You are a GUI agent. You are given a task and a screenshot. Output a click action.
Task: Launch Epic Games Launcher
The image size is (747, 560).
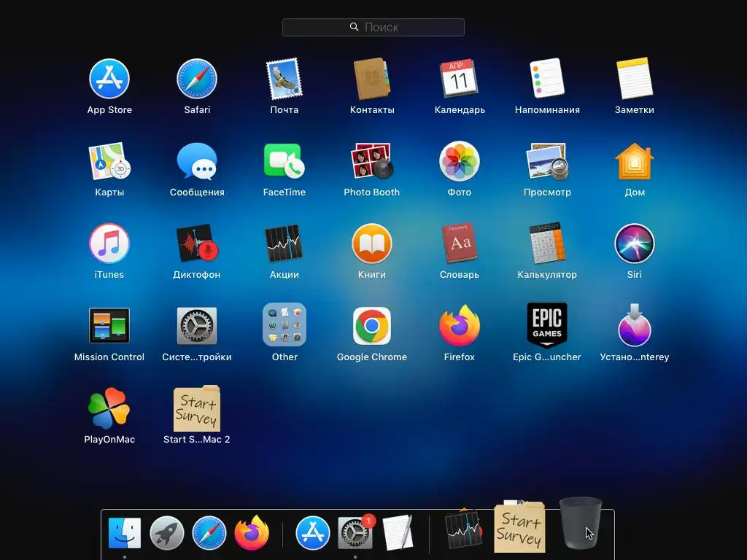547,326
